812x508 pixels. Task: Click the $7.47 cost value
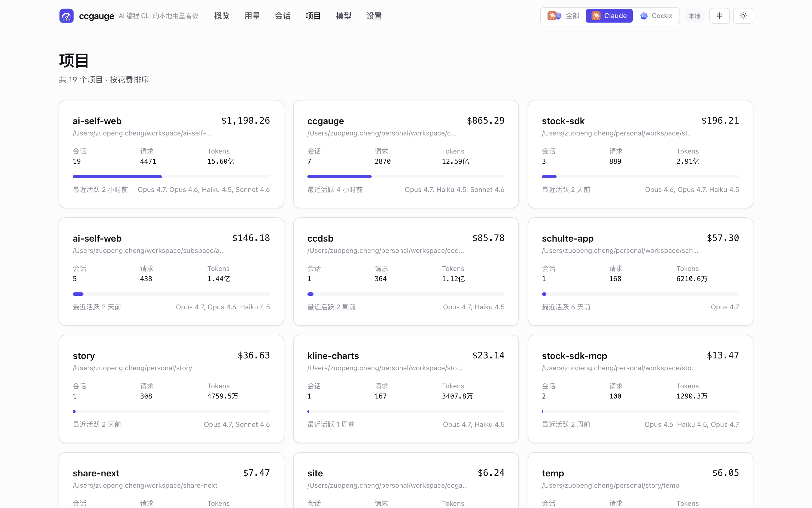pyautogui.click(x=256, y=473)
